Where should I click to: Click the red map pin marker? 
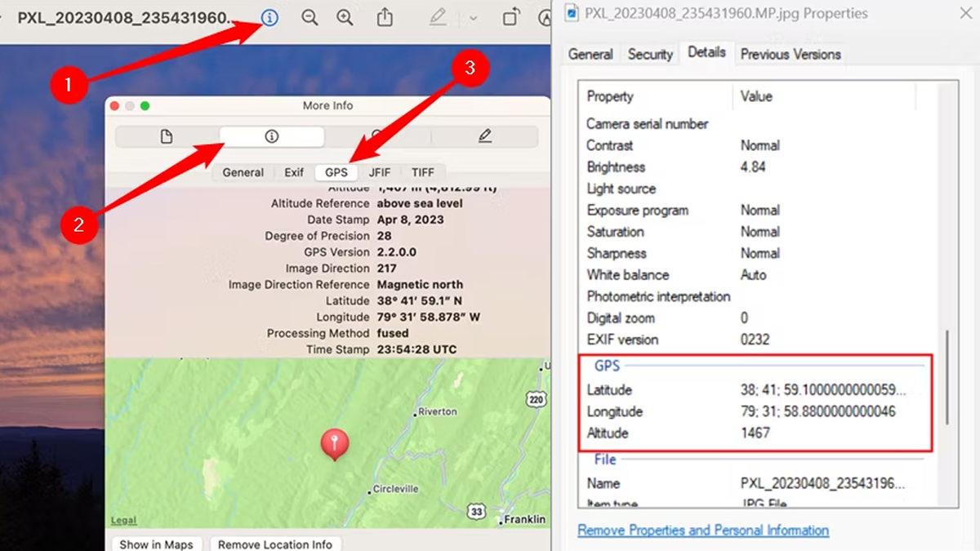[x=334, y=443]
